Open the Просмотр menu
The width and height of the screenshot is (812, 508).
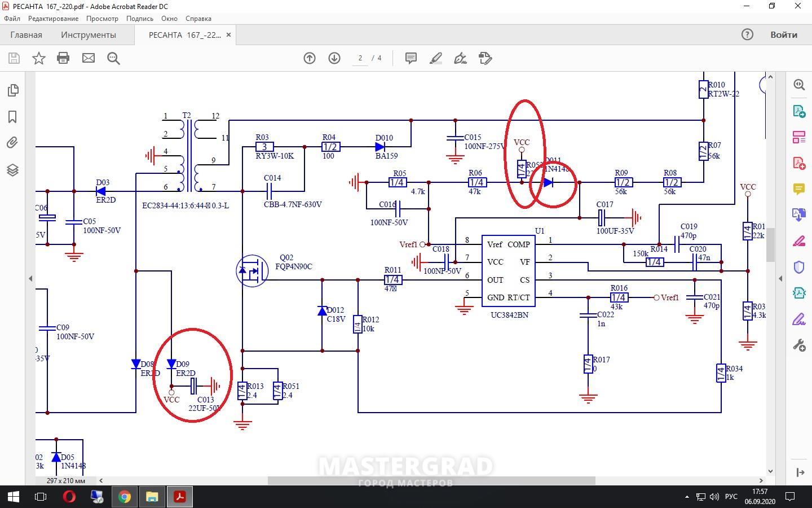click(102, 19)
